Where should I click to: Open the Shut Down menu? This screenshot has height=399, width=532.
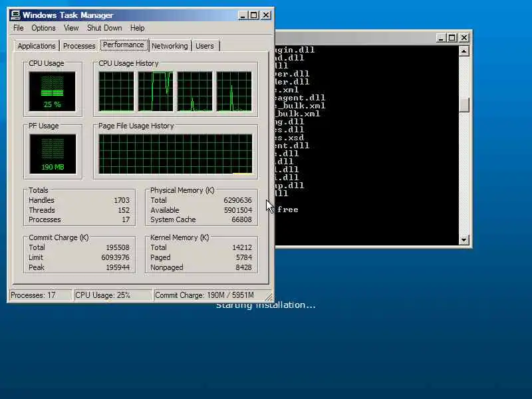point(104,28)
